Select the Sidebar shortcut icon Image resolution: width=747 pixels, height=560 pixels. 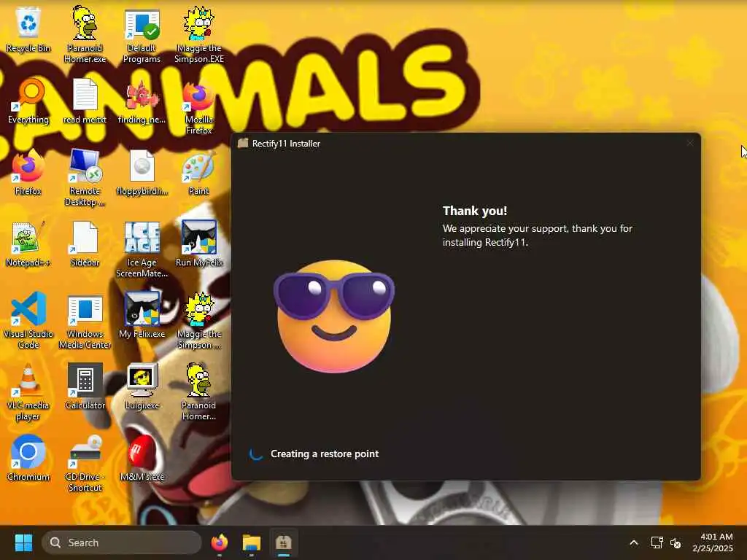click(x=85, y=244)
